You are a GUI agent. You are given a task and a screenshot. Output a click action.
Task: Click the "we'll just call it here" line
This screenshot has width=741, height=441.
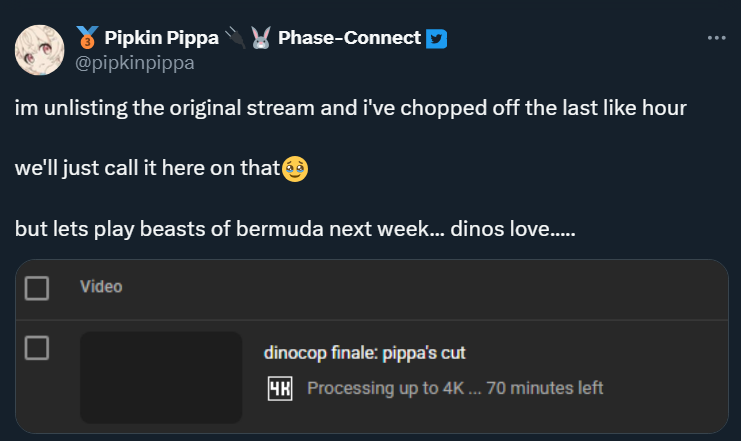pyautogui.click(x=147, y=169)
